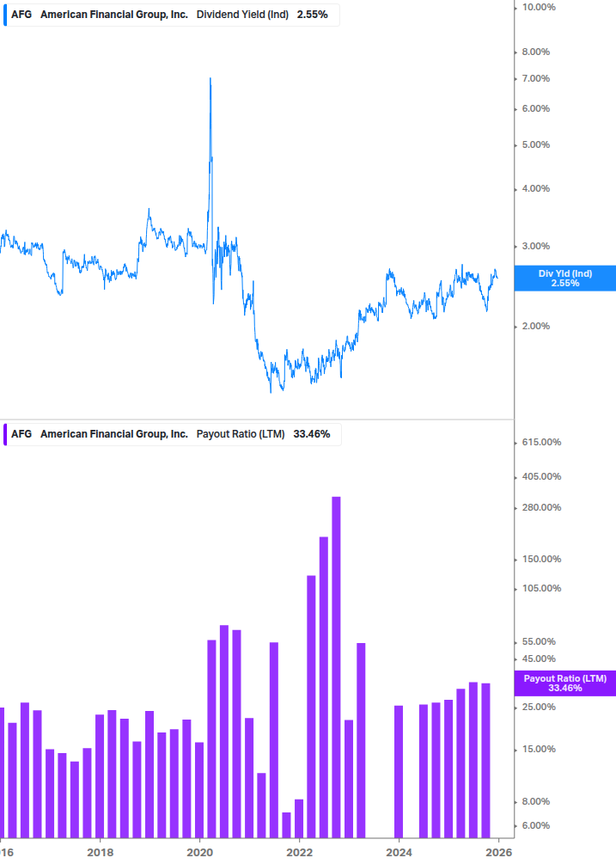Click the 4.00% axis label
Screen dimensions: 616x864
[535, 188]
